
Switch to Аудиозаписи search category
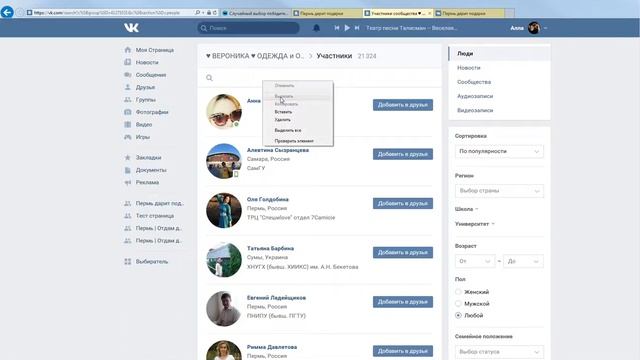point(475,96)
